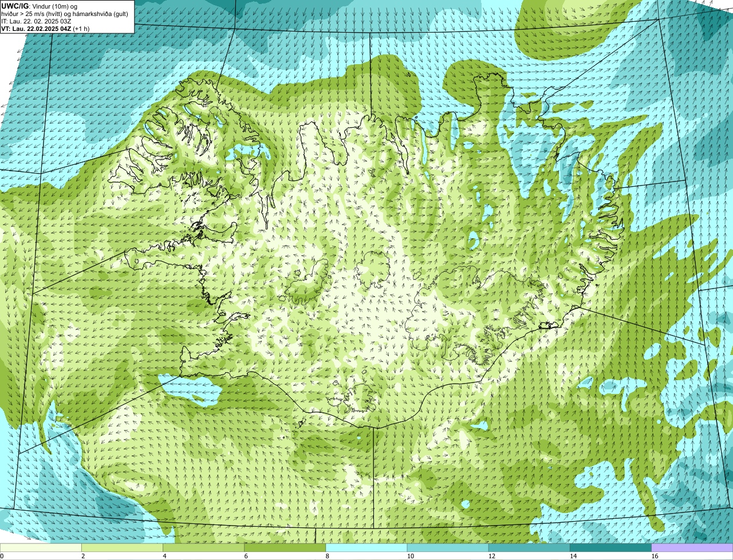
Task: Click the legend scale label '6'
Action: pos(246,556)
